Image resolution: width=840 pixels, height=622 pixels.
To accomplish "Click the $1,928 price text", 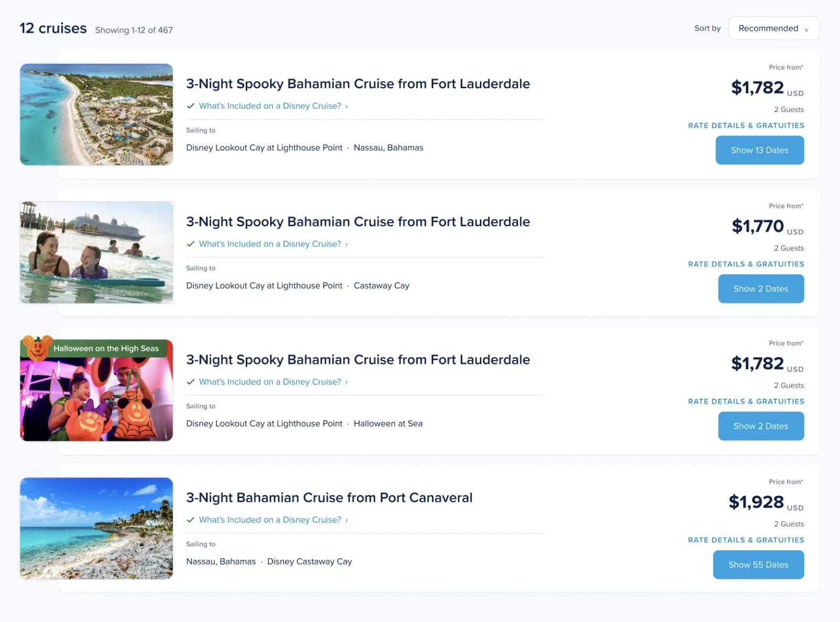I will 756,502.
